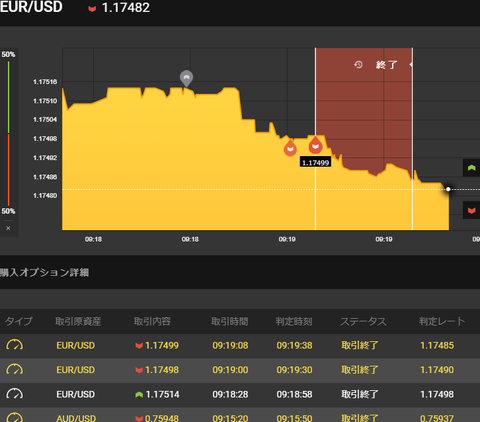This screenshot has height=422, width=480.
Task: Click the trade time 09:18:28
Action: (230, 394)
